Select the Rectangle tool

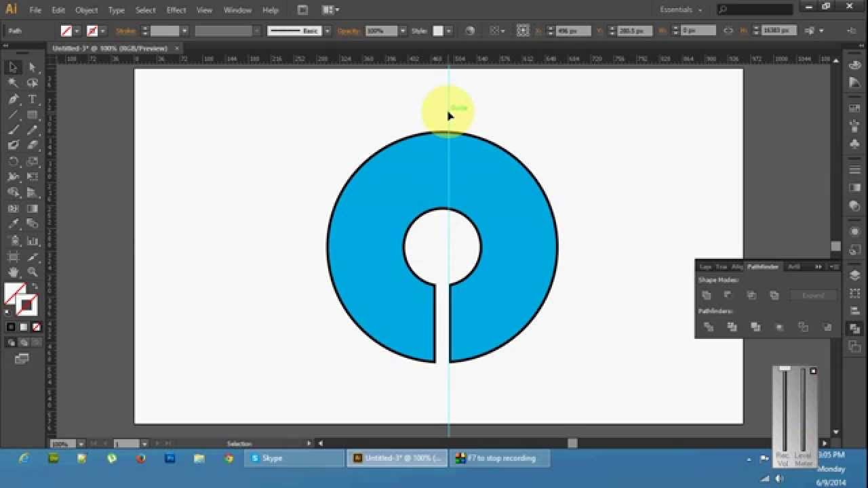click(x=32, y=115)
